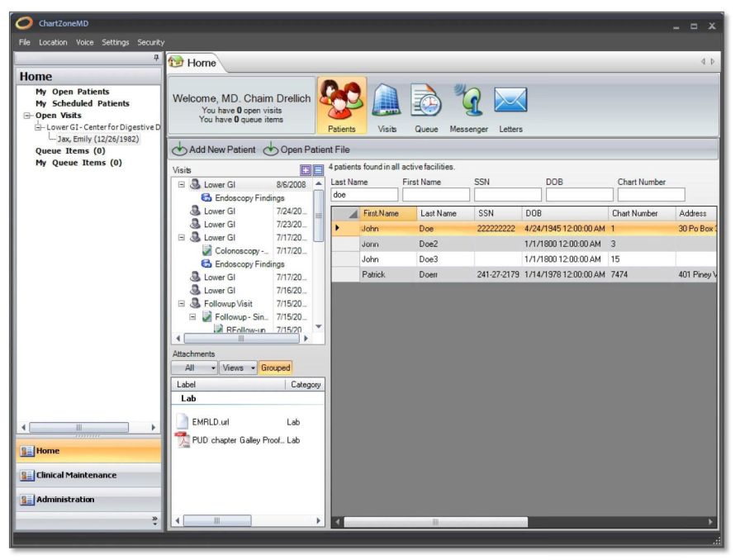Image resolution: width=740 pixels, height=560 pixels.
Task: Open the Queue clock icon
Action: click(425, 107)
